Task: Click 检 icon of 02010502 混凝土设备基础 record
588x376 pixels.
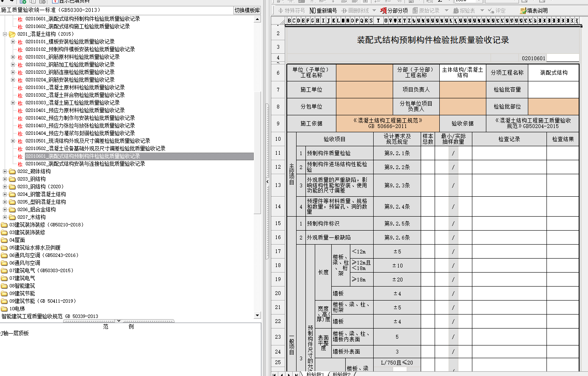Action: (x=20, y=149)
